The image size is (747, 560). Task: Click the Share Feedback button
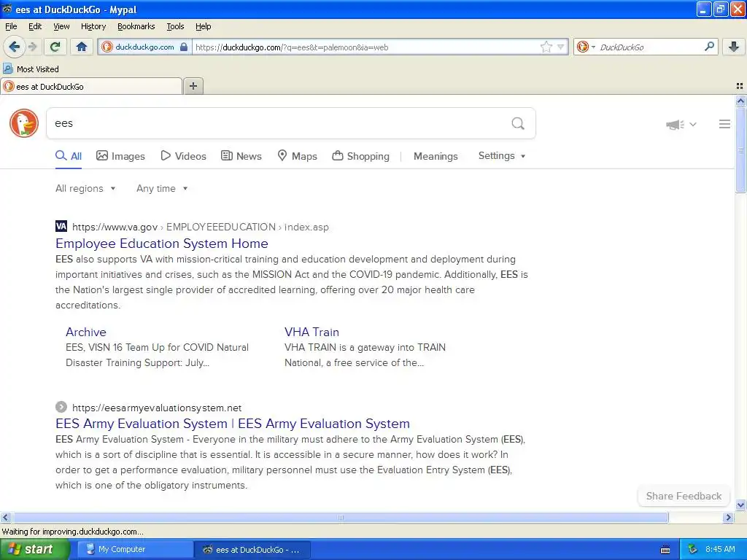pyautogui.click(x=684, y=496)
